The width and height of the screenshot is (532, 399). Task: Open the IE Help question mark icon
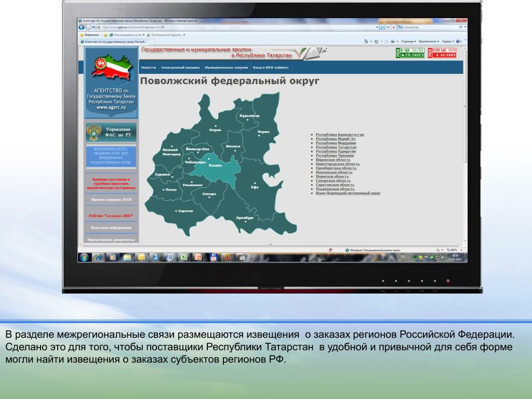click(458, 42)
